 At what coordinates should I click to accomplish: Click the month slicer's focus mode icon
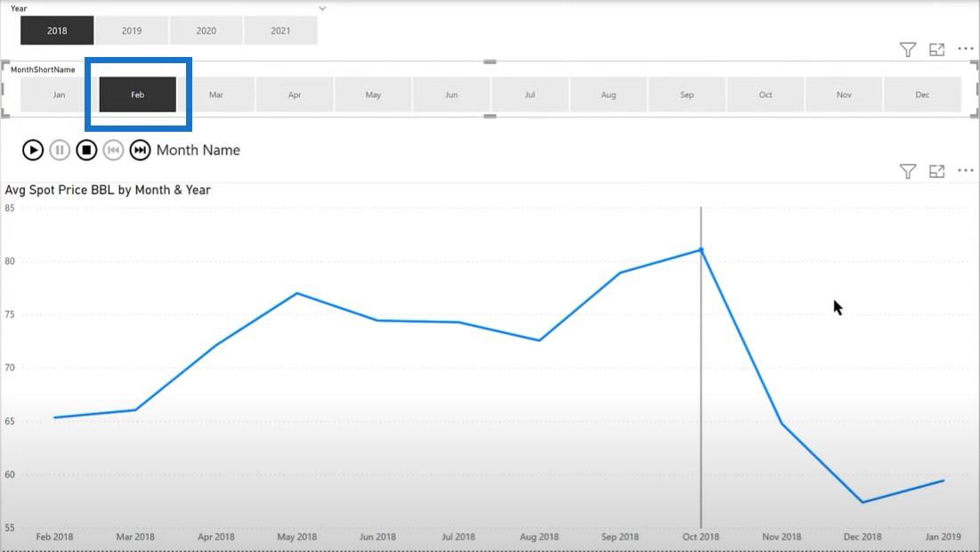pos(936,49)
